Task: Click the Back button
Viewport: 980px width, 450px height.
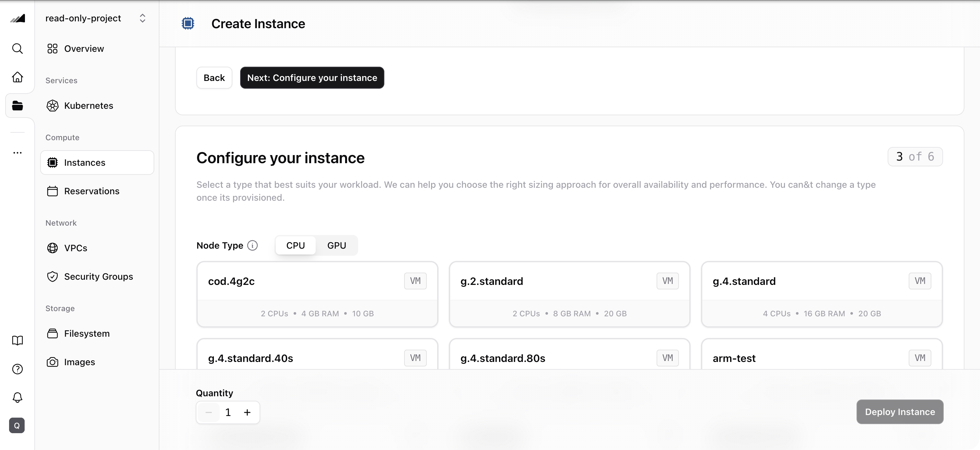Action: [214, 78]
